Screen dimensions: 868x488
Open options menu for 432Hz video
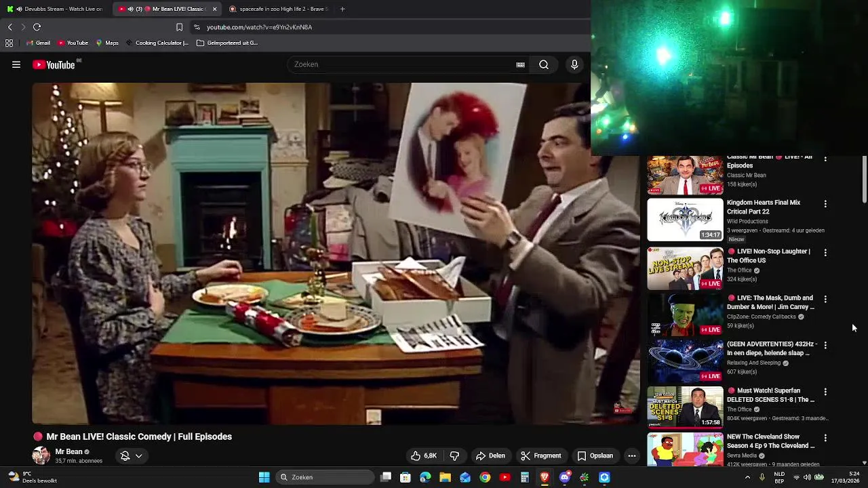[825, 345]
